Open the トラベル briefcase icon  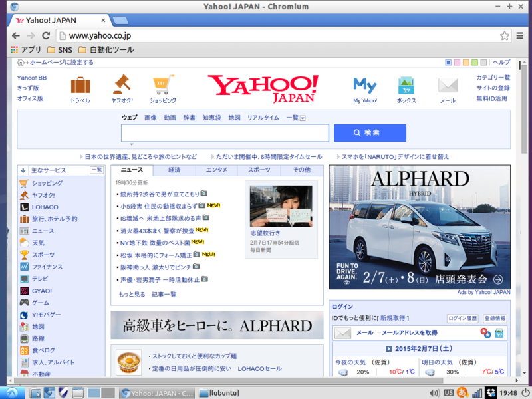[x=80, y=85]
